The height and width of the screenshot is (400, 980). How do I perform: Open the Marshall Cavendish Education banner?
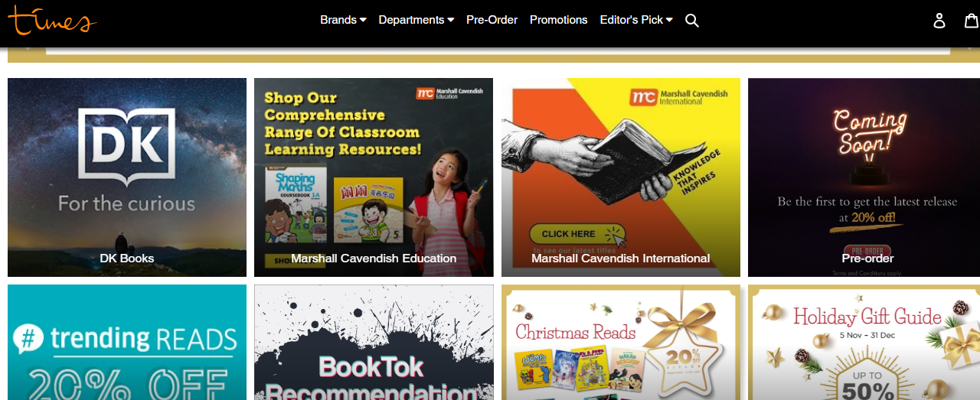pyautogui.click(x=374, y=177)
